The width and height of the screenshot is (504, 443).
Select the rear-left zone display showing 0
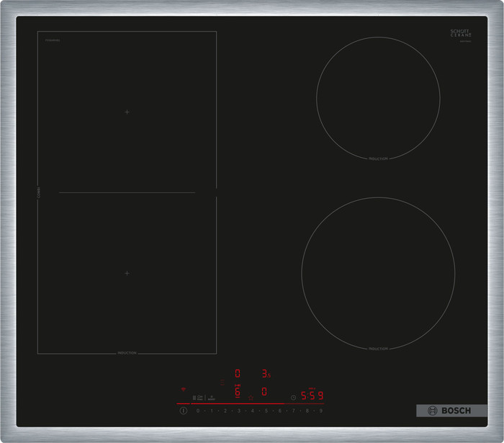point(238,373)
